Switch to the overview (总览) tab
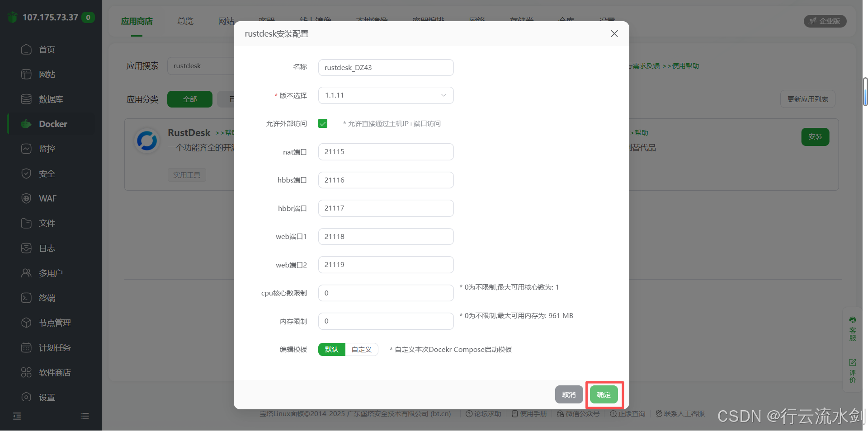 [x=185, y=21]
